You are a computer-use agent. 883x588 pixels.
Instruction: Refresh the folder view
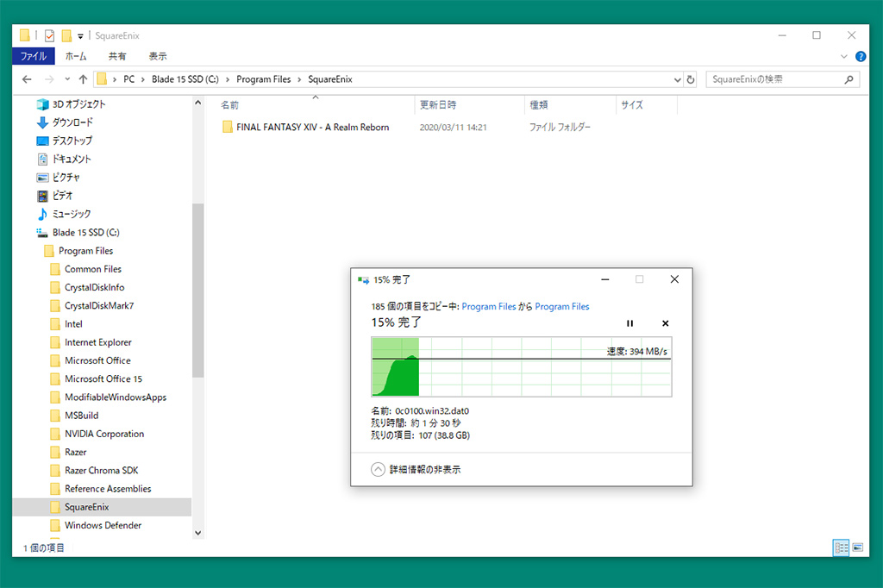(x=691, y=80)
